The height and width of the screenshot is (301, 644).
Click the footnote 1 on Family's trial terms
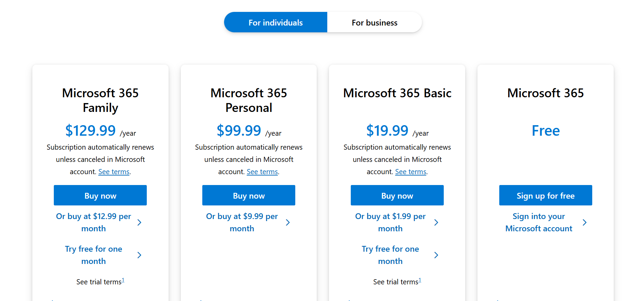pyautogui.click(x=123, y=280)
